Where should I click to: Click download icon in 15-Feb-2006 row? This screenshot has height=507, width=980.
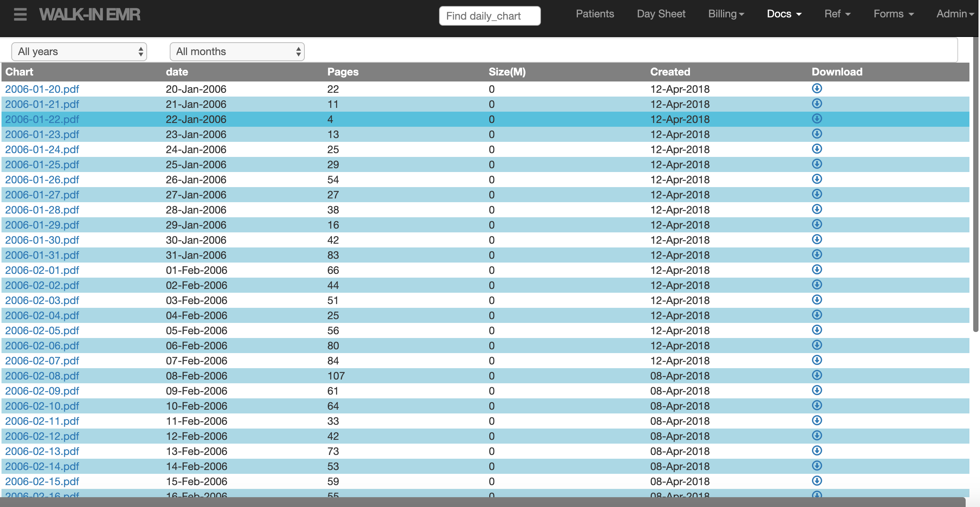pyautogui.click(x=816, y=481)
